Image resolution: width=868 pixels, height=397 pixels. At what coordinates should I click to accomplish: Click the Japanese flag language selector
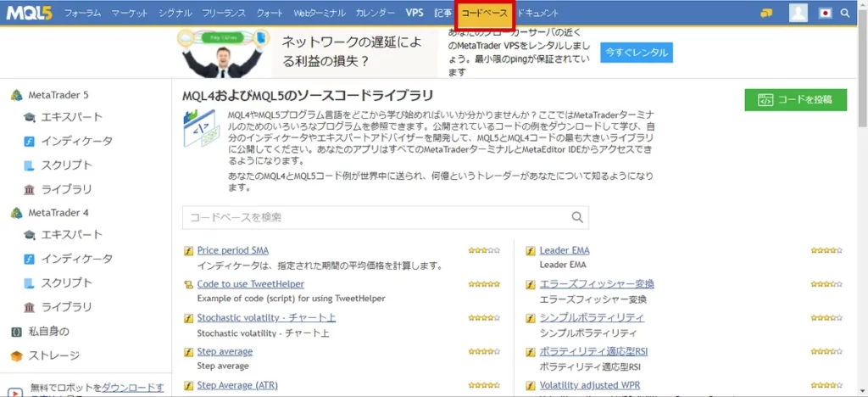pyautogui.click(x=825, y=14)
